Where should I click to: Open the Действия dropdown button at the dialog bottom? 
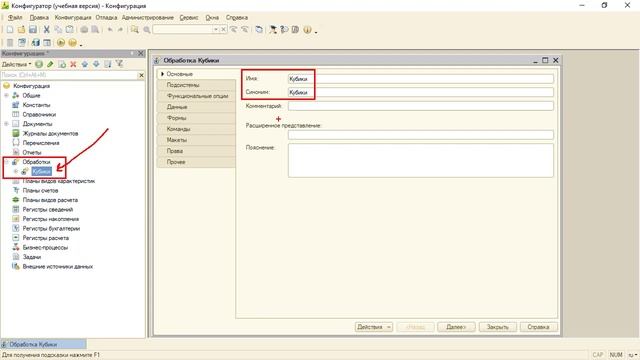tap(373, 327)
